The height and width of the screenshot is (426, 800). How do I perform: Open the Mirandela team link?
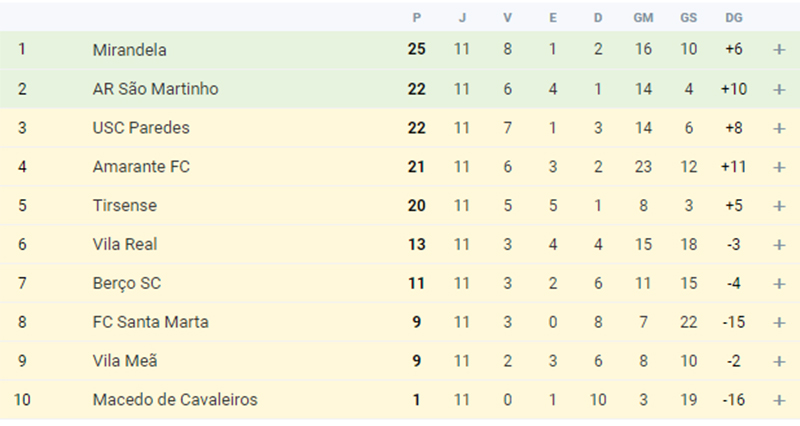tap(130, 50)
